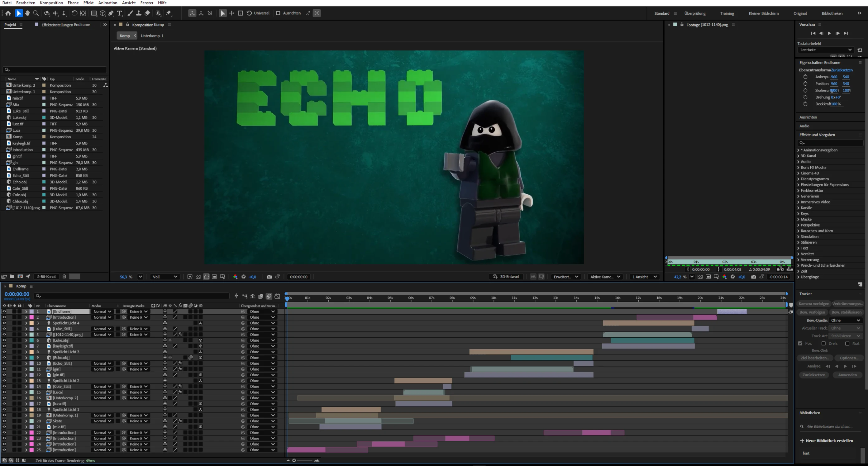
Task: Click the timeline layer search field
Action: 132,296
